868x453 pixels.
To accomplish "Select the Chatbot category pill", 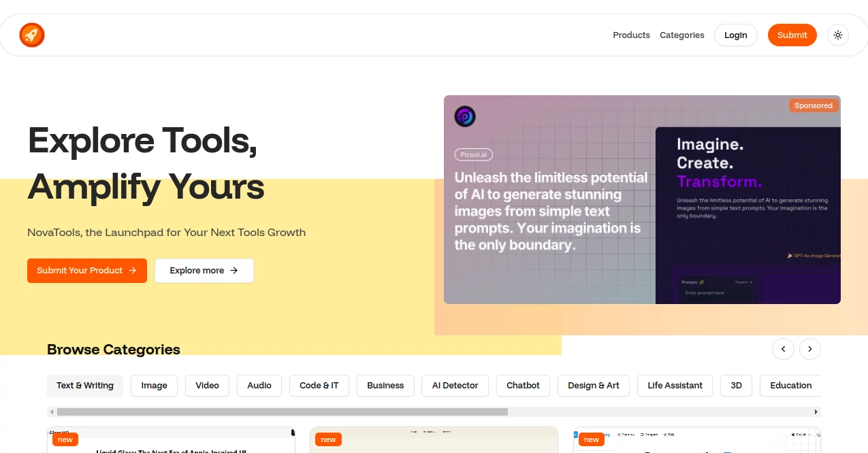I will click(x=522, y=386).
